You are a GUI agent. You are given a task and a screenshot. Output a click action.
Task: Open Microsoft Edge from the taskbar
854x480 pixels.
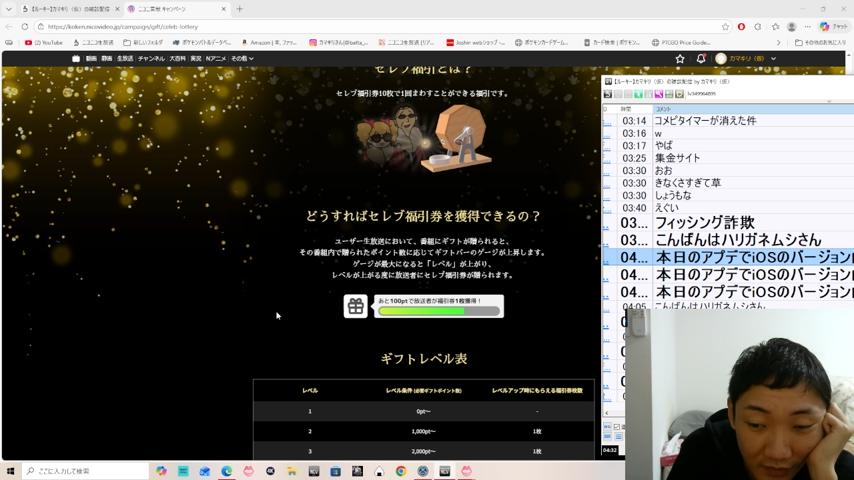coord(227,471)
